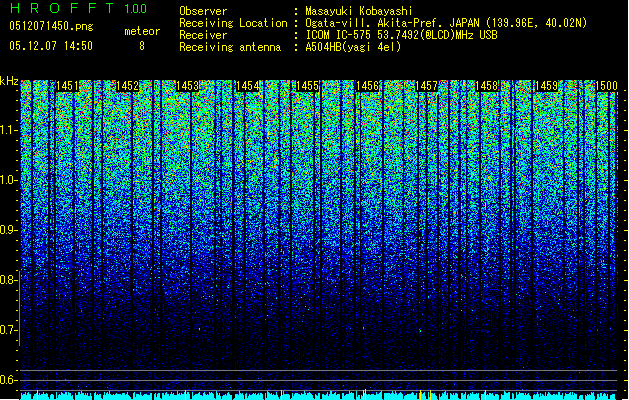Click the date stamp 05.12.07 14:50
This screenshot has width=629, height=400.
(51, 46)
